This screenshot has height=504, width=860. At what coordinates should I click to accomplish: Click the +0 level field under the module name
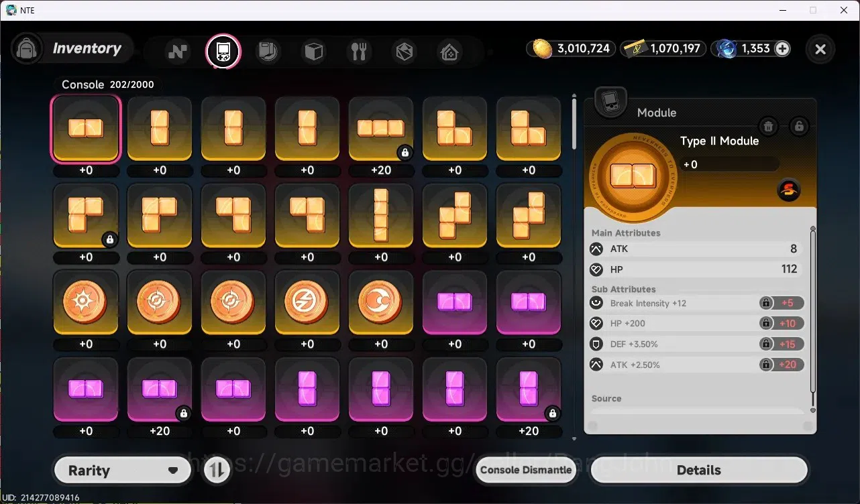(729, 164)
